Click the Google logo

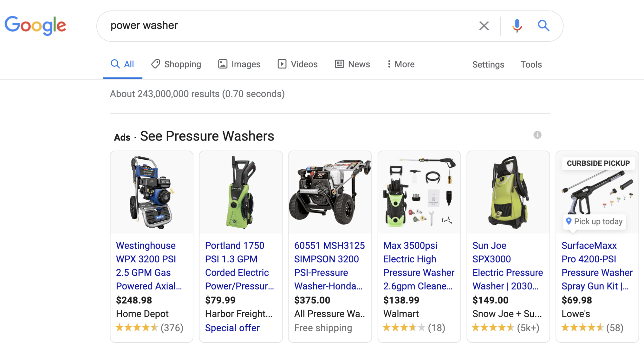35,25
